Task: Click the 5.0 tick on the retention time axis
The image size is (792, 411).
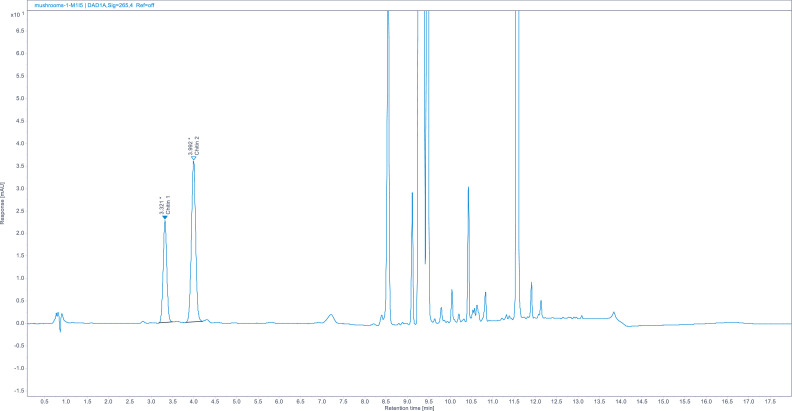Action: coord(237,402)
